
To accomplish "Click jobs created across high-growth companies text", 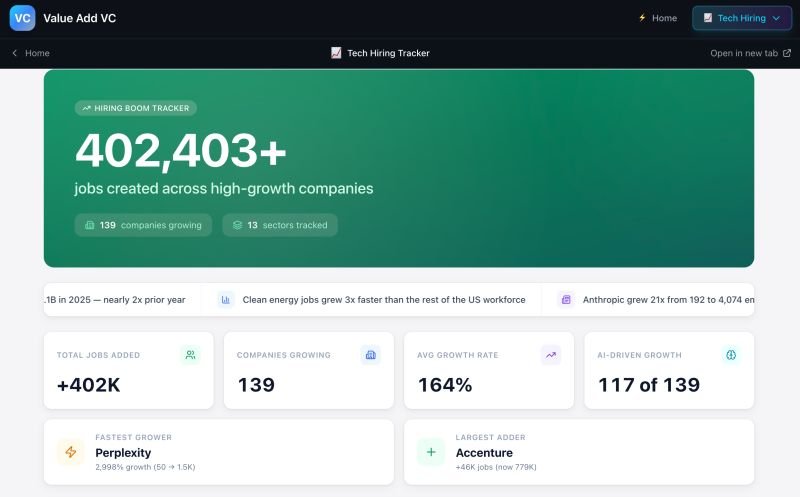I will click(223, 188).
